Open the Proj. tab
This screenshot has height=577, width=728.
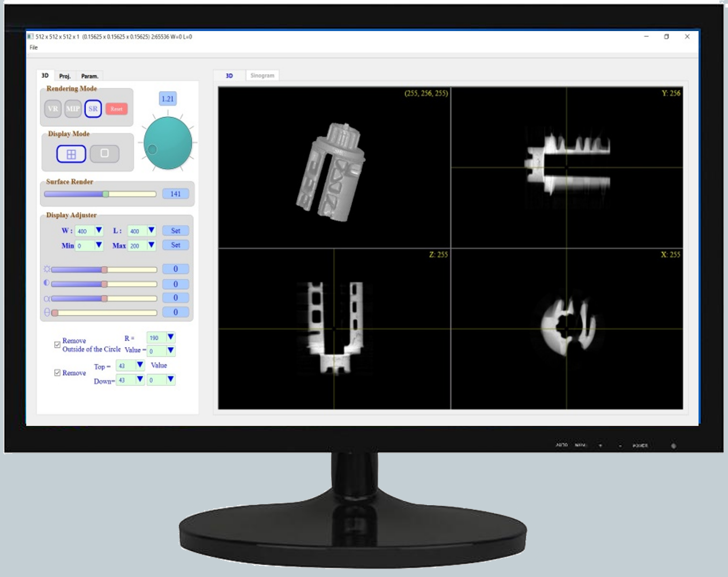click(x=65, y=76)
